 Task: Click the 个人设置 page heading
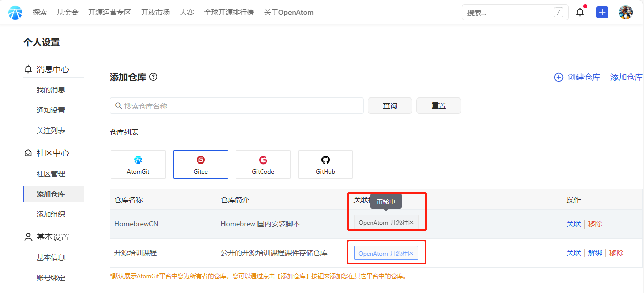point(42,42)
